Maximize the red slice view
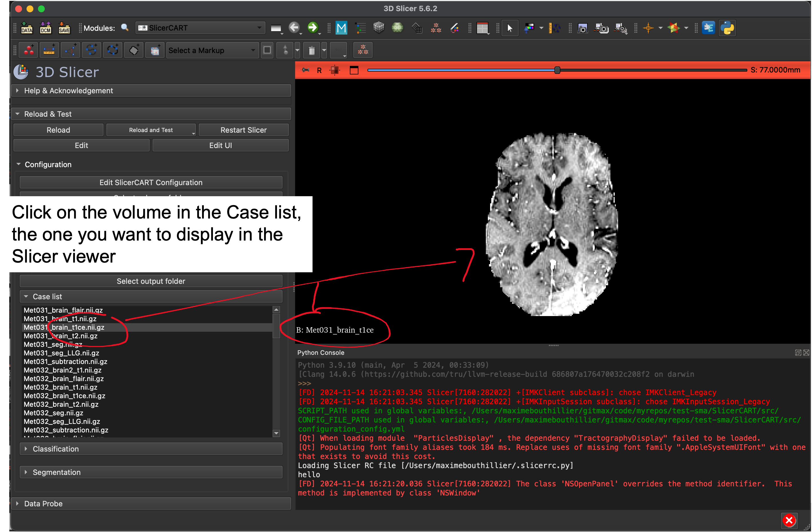The width and height of the screenshot is (812, 532). [354, 70]
